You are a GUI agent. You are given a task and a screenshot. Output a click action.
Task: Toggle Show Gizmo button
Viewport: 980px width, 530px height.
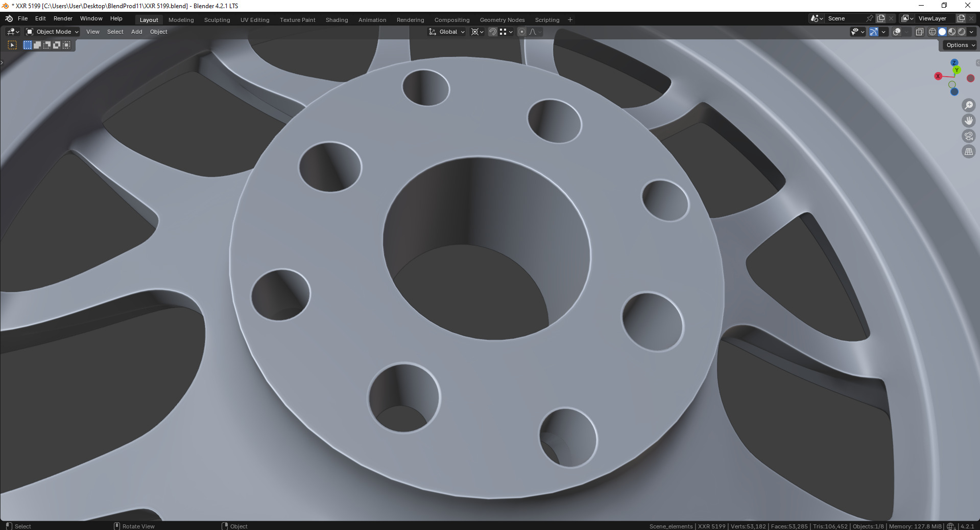click(x=873, y=32)
